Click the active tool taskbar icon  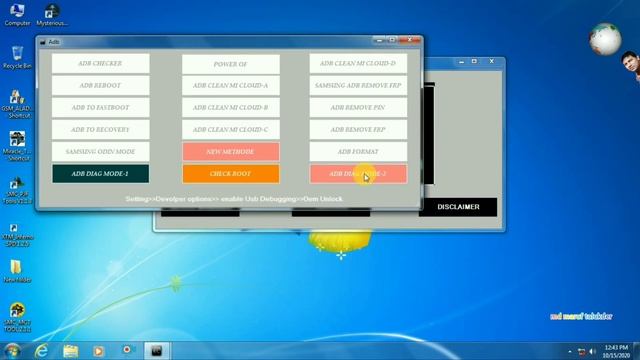(x=157, y=351)
